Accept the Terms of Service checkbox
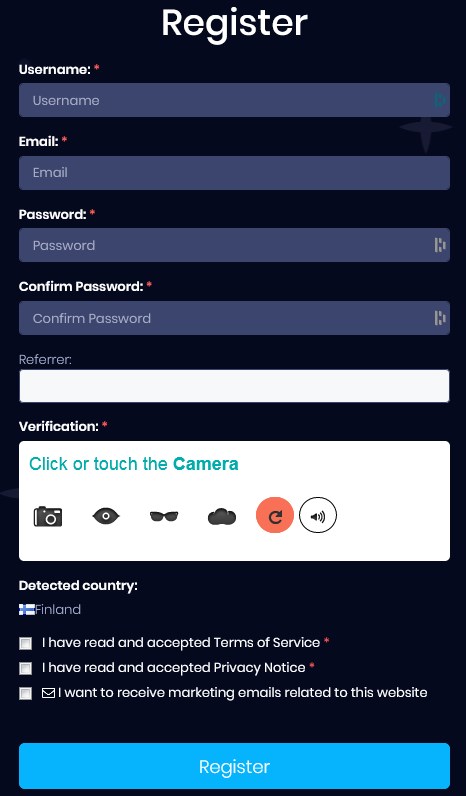 point(25,644)
